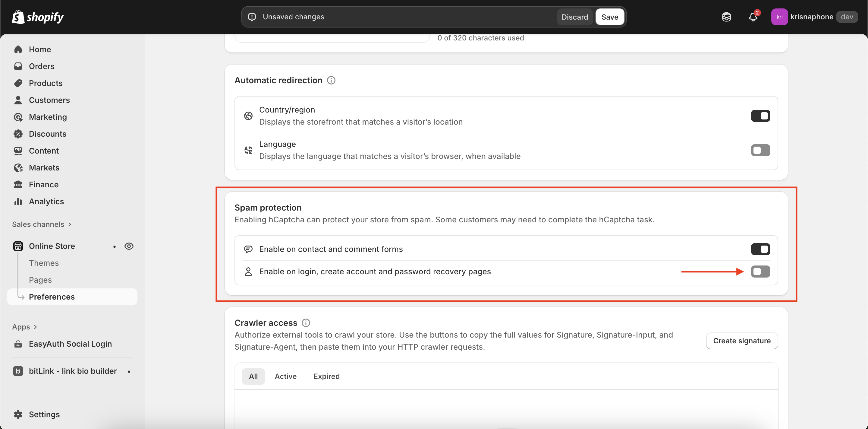Expand the Apps section chevron
The image size is (868, 429).
[x=35, y=327]
